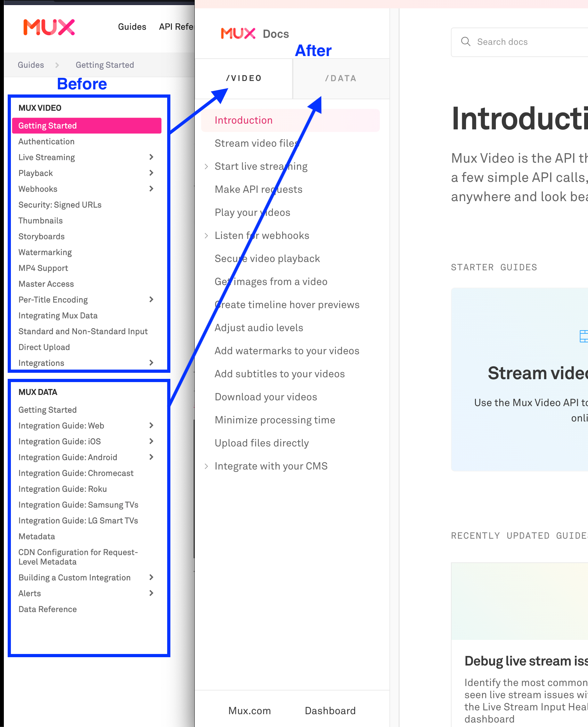Image resolution: width=588 pixels, height=727 pixels.
Task: Click the search magnifier icon
Action: [x=466, y=42]
